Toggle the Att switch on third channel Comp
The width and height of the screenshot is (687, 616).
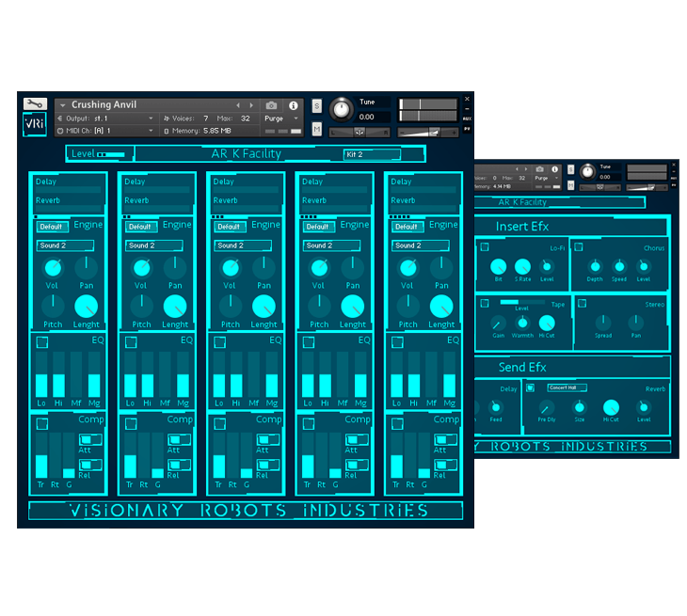267,439
